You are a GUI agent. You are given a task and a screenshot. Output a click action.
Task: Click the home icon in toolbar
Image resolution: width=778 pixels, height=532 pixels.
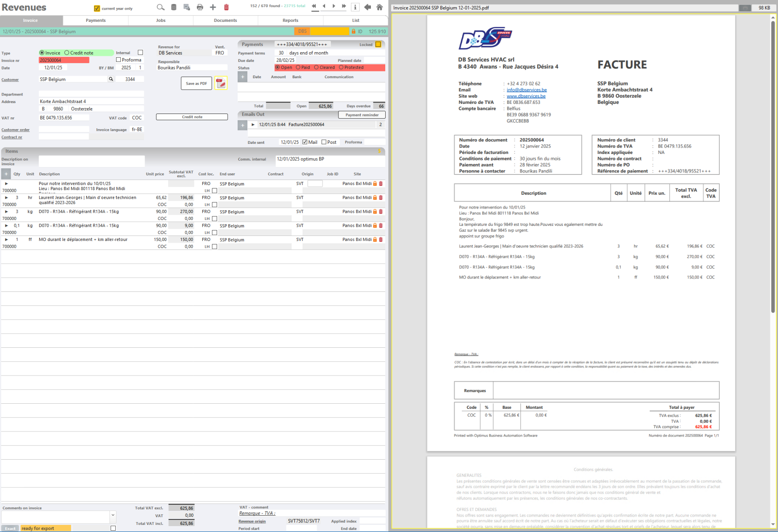(379, 7)
